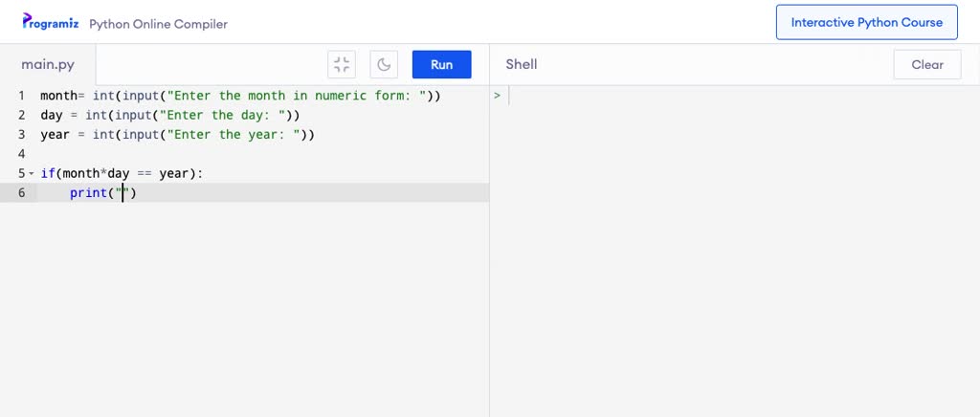Screen dimensions: 980x417
Task: Click the Shell panel title
Action: pos(522,64)
